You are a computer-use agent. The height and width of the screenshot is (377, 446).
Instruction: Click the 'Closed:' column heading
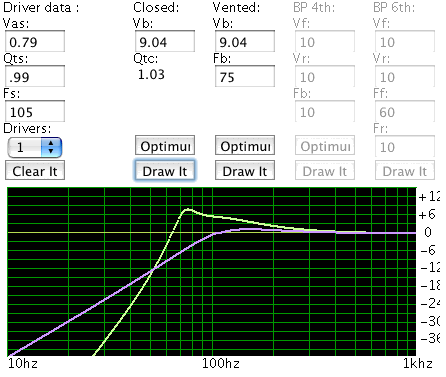click(x=156, y=7)
